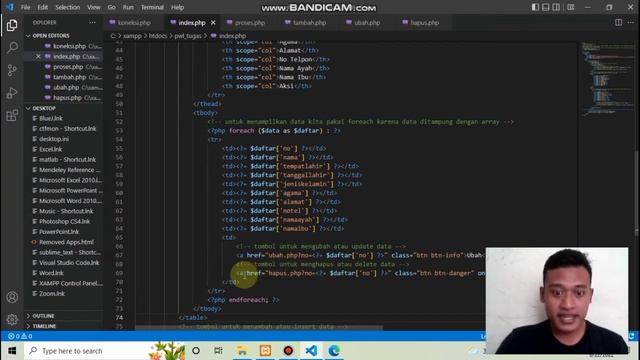Screen dimensions: 640x360
Task: Open the XAMPP icon on taskbar
Action: [x=265, y=351]
